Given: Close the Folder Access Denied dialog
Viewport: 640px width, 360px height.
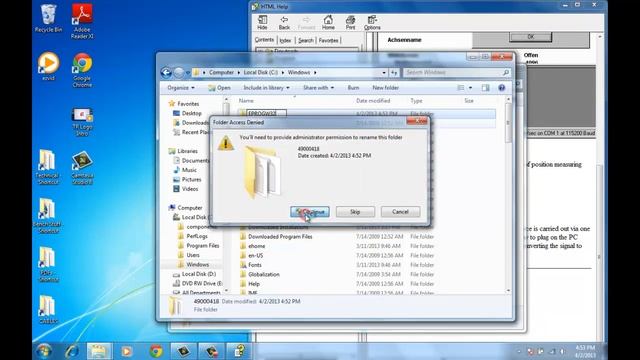Looking at the screenshot, I should pos(417,121).
